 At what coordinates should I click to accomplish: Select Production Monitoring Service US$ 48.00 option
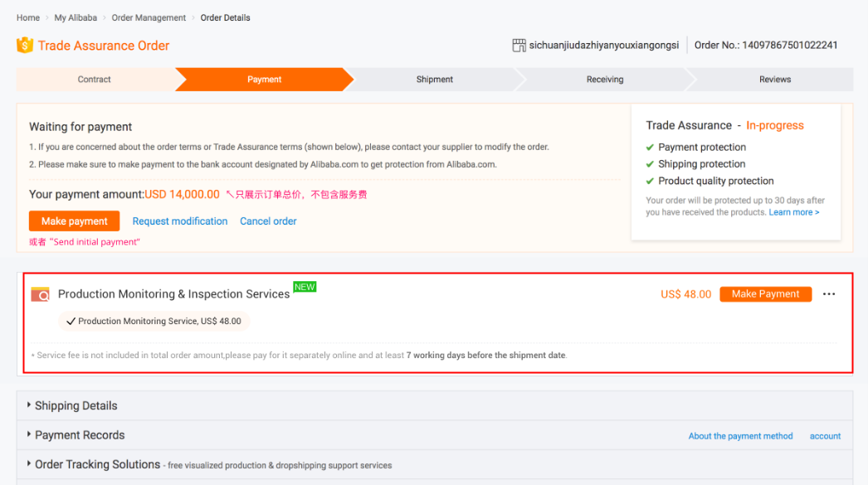click(154, 322)
